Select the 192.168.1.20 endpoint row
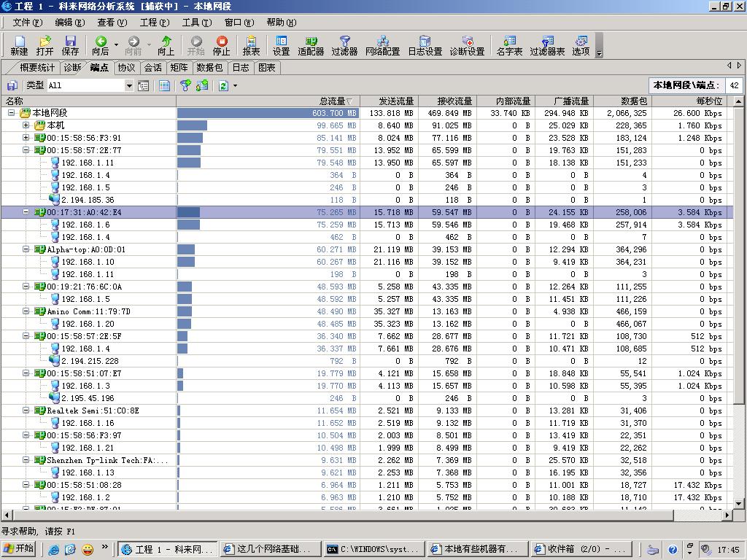Screen dimensions: 747x560 pyautogui.click(x=88, y=324)
